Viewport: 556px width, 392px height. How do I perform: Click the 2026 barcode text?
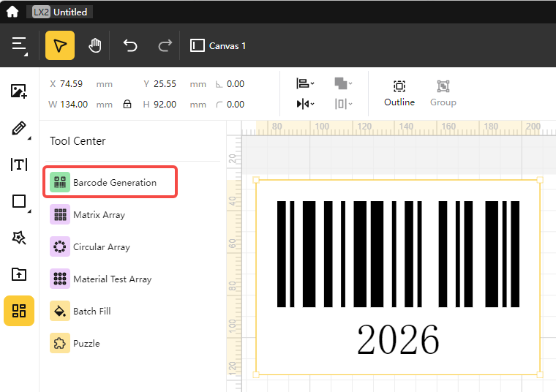click(398, 339)
